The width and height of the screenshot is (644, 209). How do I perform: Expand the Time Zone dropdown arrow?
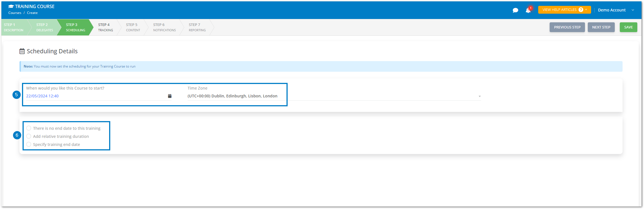(479, 96)
